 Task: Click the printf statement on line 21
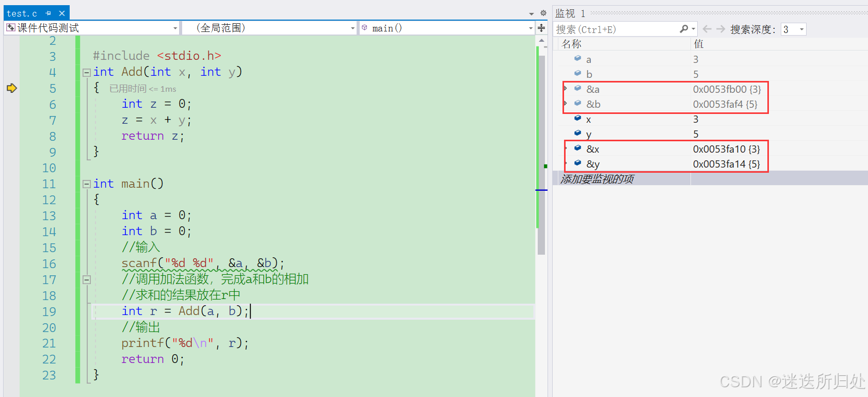[x=185, y=343]
